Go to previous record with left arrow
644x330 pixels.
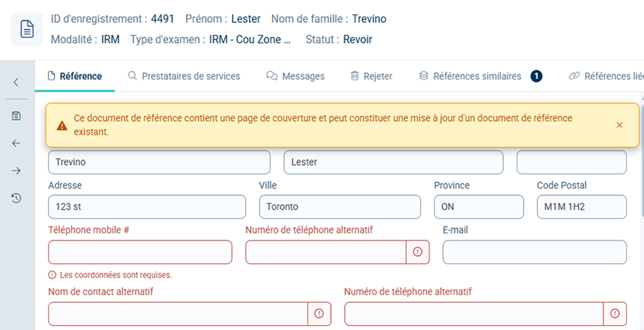pyautogui.click(x=16, y=143)
